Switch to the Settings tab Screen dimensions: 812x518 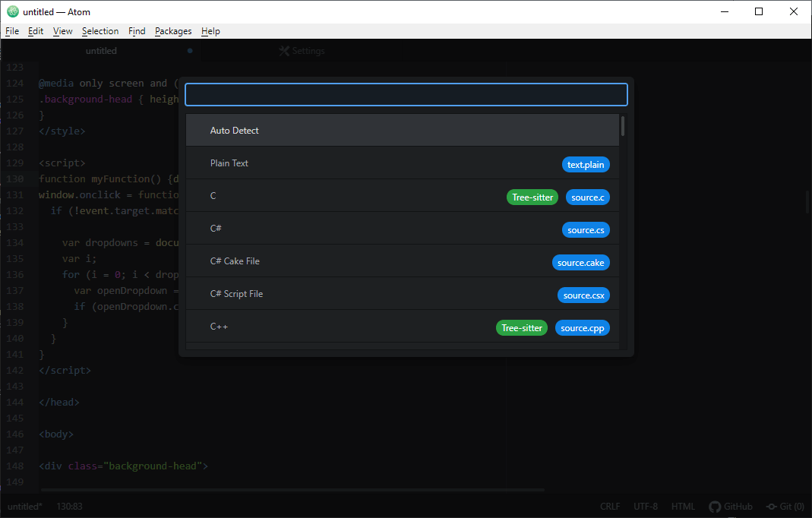(x=302, y=51)
